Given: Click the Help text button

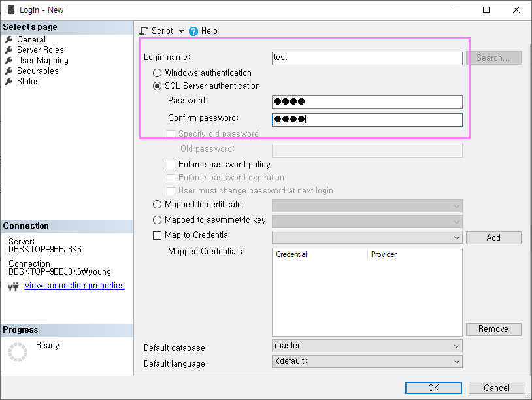Looking at the screenshot, I should pos(209,31).
